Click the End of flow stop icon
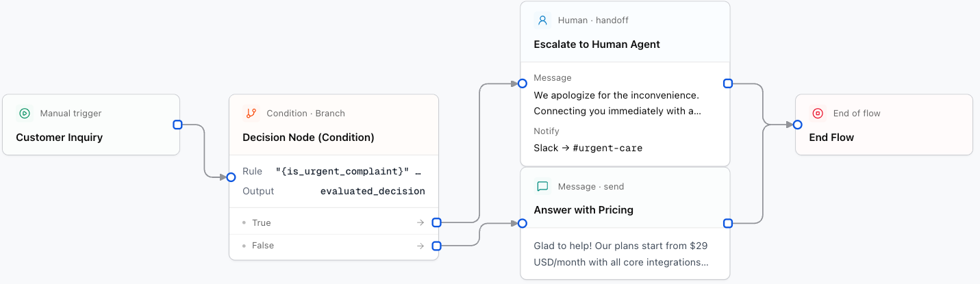This screenshot has width=980, height=284. 818,114
